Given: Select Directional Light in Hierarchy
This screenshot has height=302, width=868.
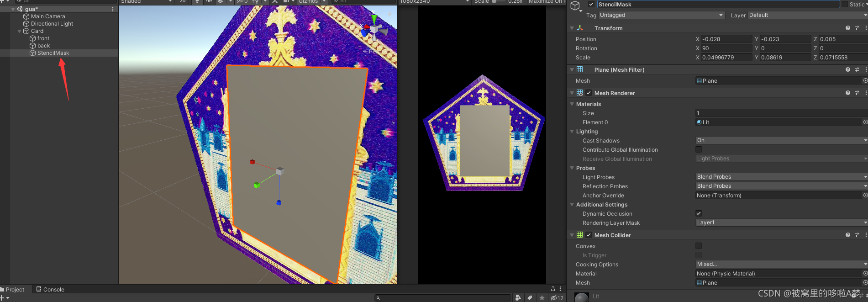Looking at the screenshot, I should click(52, 24).
